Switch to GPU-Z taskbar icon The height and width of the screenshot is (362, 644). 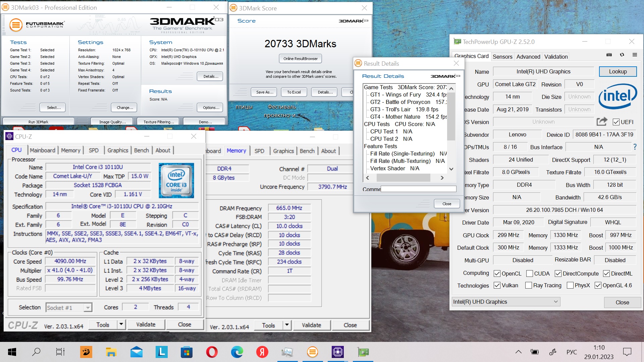tap(363, 352)
